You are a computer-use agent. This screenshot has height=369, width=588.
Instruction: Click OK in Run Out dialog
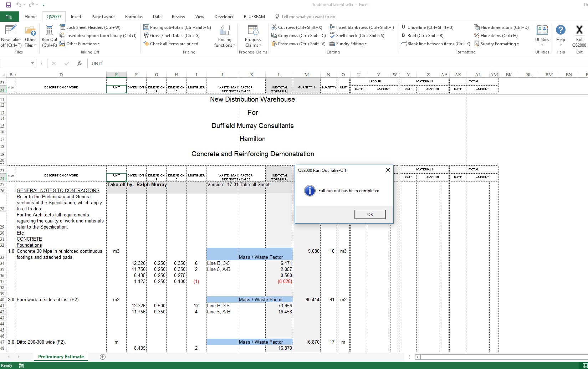click(370, 214)
